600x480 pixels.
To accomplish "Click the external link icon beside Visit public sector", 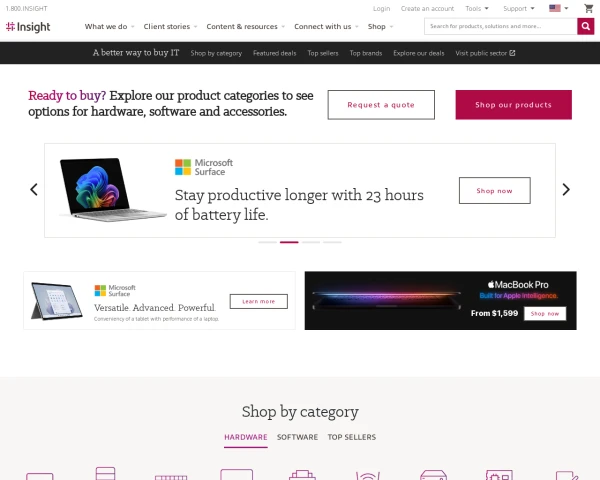I will (512, 53).
